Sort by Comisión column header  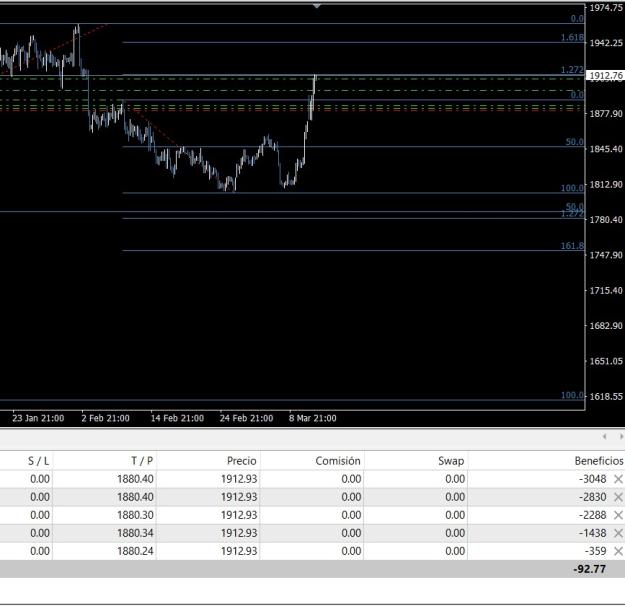(x=338, y=461)
